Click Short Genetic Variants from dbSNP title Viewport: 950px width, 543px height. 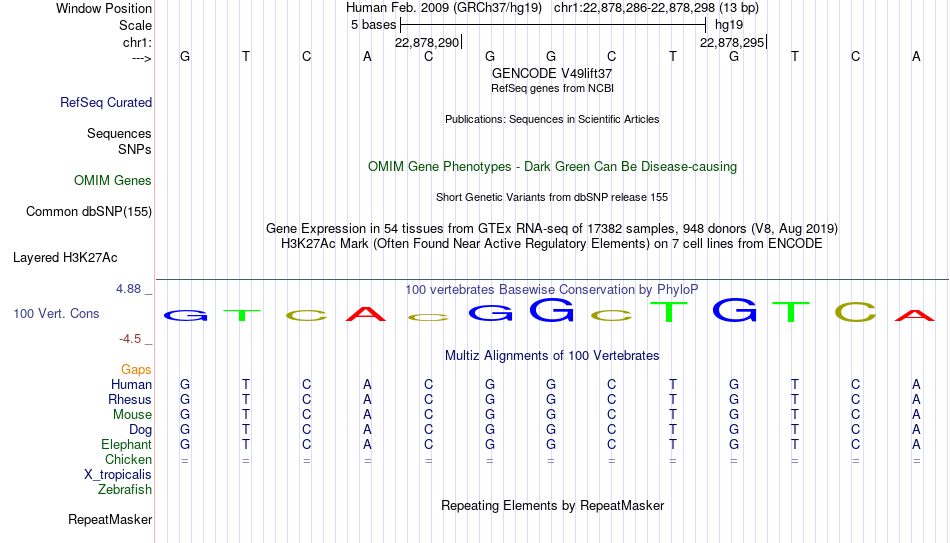pyautogui.click(x=552, y=198)
